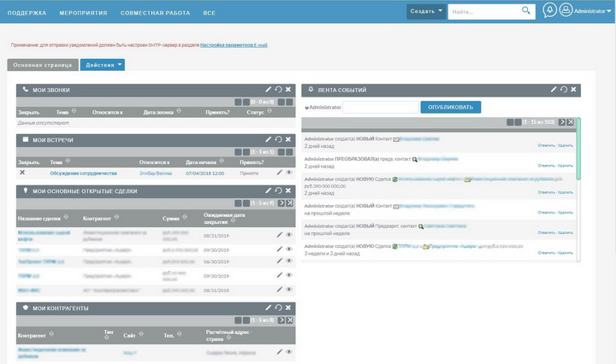Click the event feed post text field
Image resolution: width=616 pixels, height=364 pixels.
click(x=381, y=107)
